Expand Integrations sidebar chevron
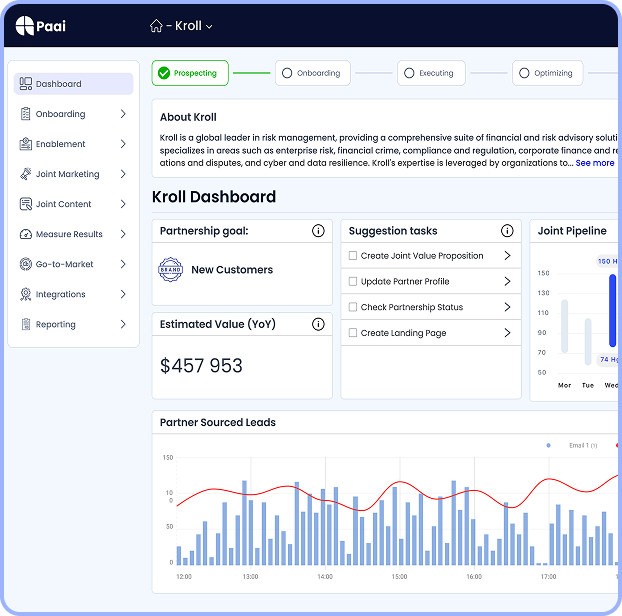Viewport: 622px width, 616px height. 123,294
